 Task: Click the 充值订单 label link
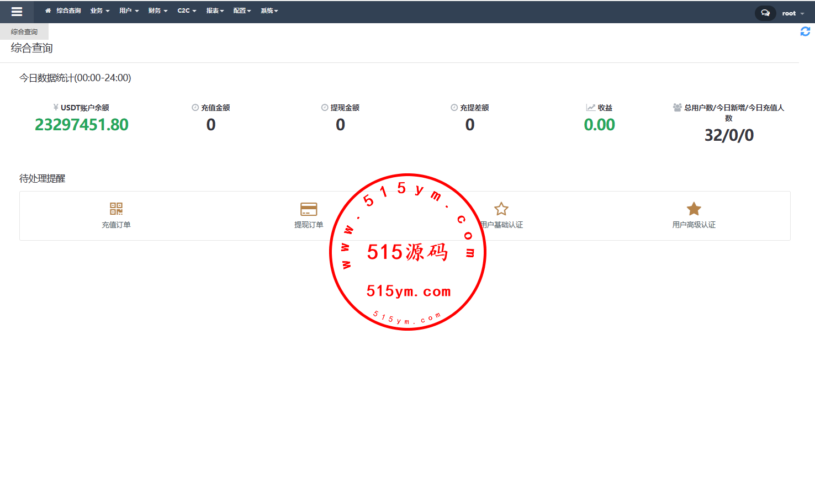(116, 225)
